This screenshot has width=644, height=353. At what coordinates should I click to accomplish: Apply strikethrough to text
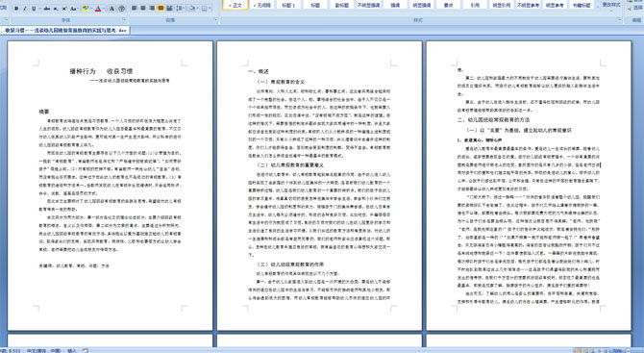pyautogui.click(x=47, y=9)
